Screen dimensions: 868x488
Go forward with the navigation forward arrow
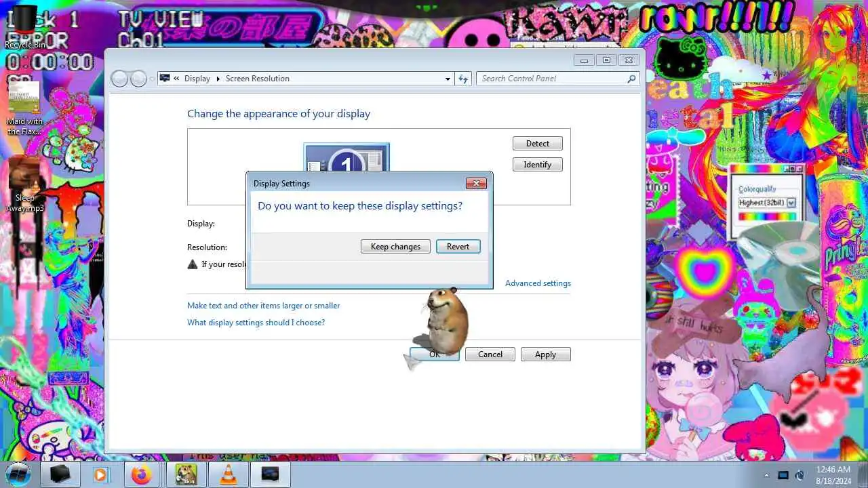click(x=138, y=79)
